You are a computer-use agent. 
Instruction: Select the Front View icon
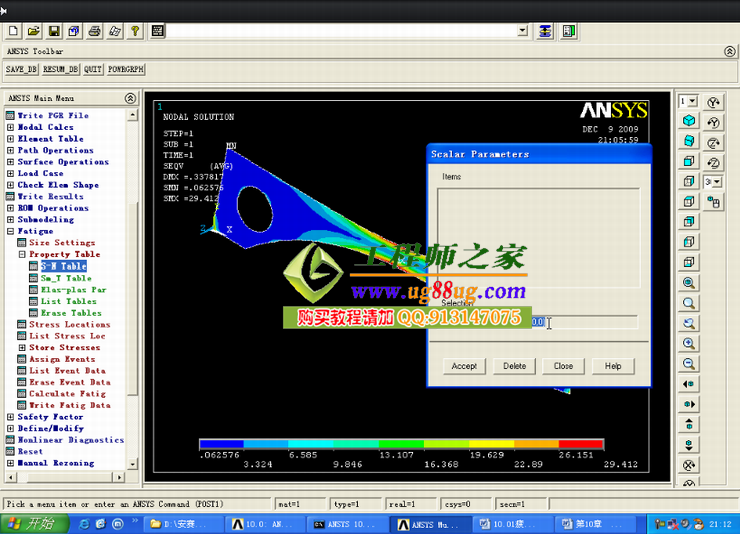click(x=689, y=161)
